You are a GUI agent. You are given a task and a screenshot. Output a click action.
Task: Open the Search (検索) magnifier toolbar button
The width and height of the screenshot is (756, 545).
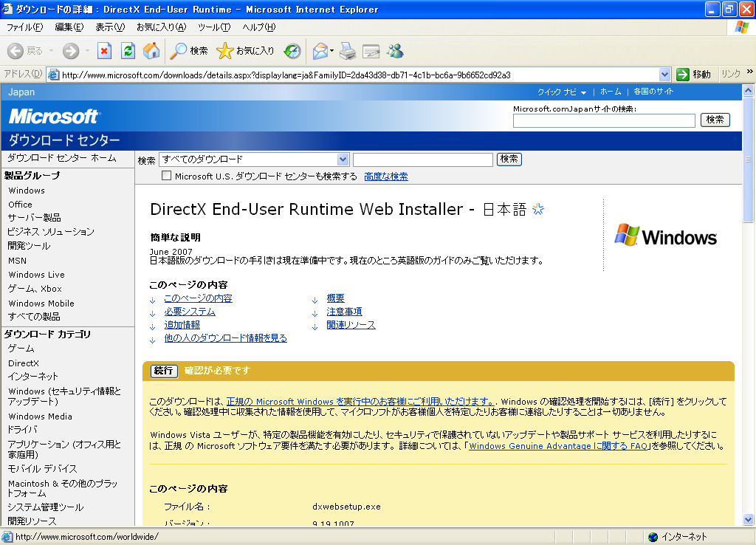tap(189, 51)
